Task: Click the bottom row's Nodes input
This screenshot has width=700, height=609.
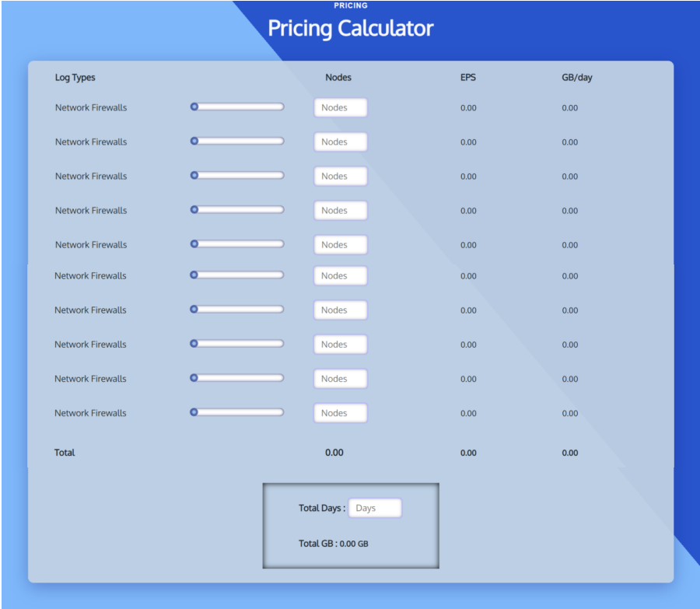Action: [x=339, y=412]
